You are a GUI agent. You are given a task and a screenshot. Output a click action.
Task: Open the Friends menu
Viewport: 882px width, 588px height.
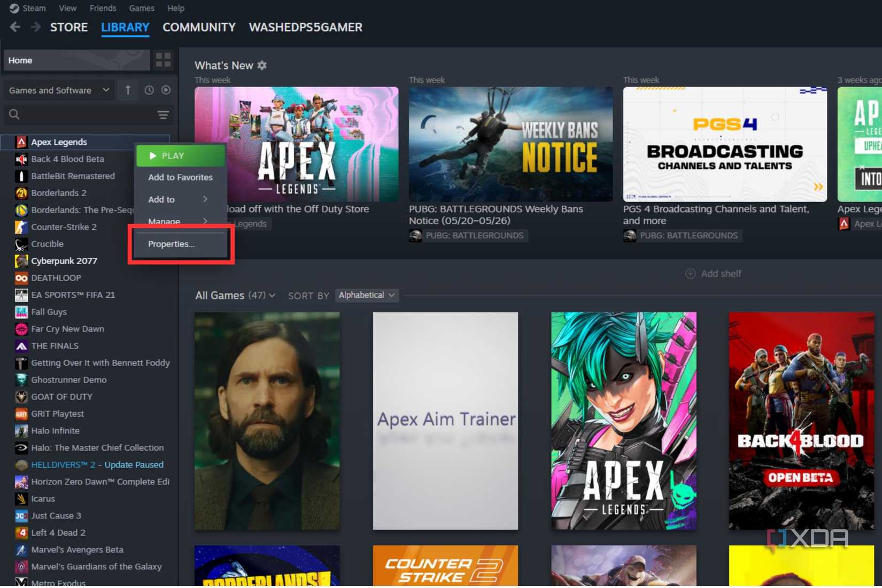(x=103, y=8)
